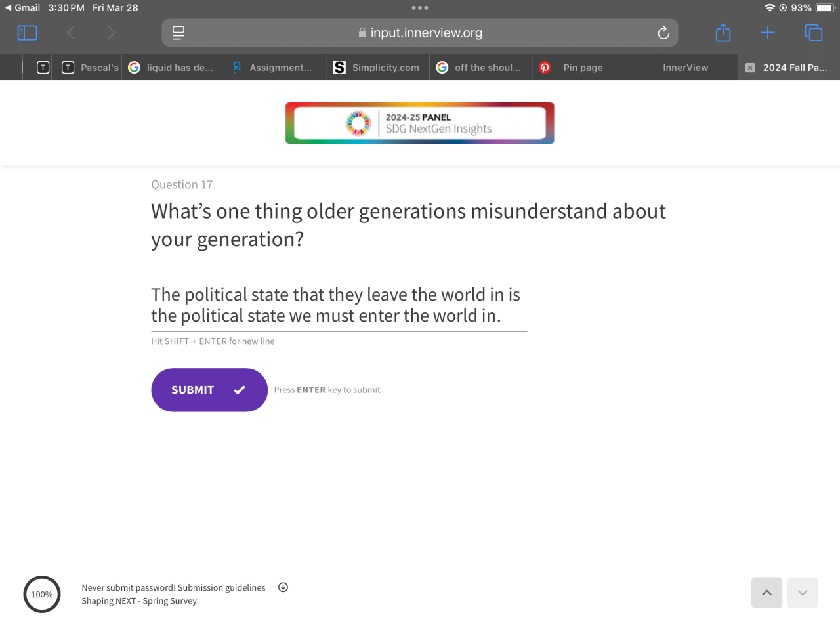Open the reader/page settings icon

(178, 33)
